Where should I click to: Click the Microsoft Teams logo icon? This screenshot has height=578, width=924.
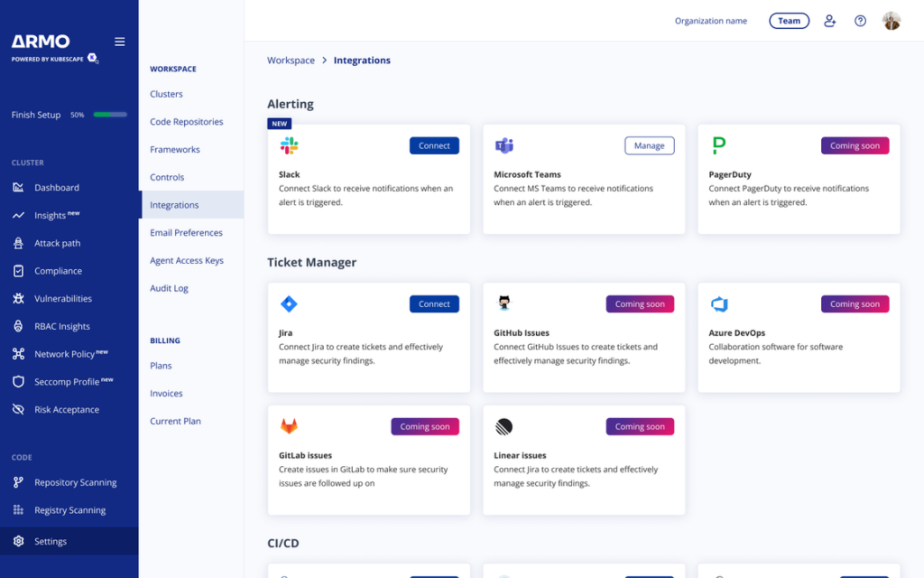coord(504,145)
